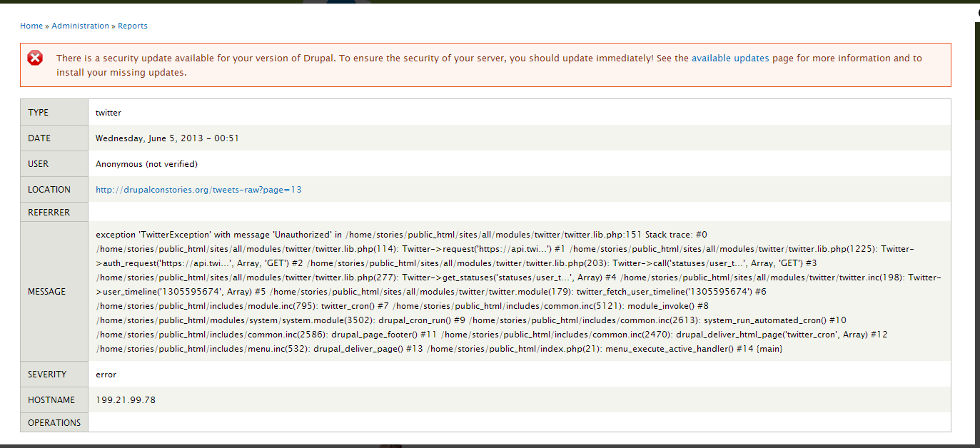Select the date 'Wednesday, June 5, 2013 - 00:51'
This screenshot has width=980, height=448.
[168, 138]
